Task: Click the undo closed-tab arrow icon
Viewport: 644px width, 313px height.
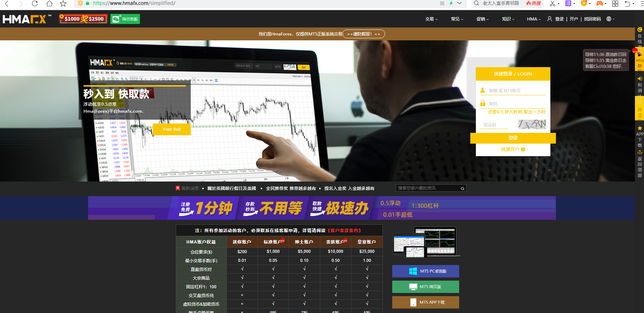Action: click(627, 3)
